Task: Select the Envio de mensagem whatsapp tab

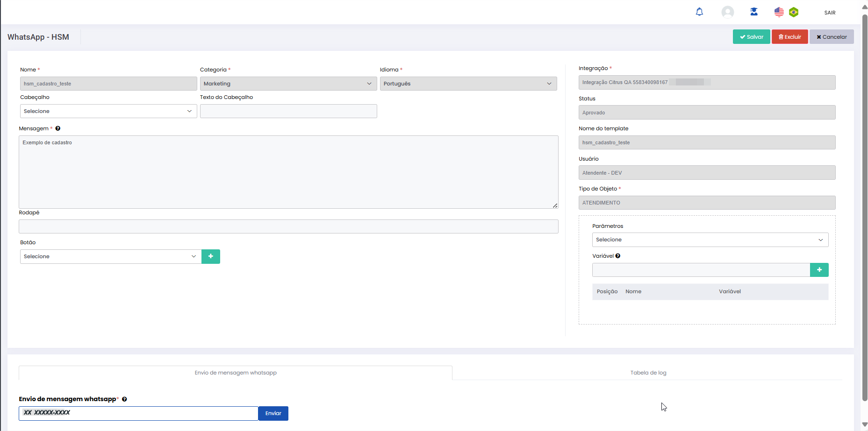Action: (236, 373)
